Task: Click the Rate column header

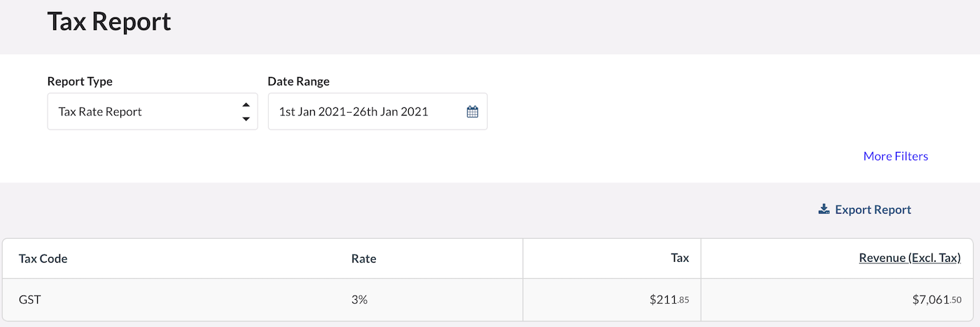Action: 363,258
